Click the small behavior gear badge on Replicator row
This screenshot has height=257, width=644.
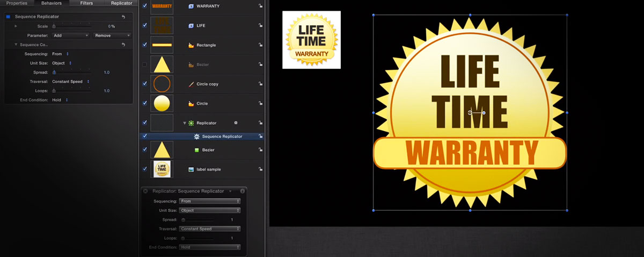236,123
